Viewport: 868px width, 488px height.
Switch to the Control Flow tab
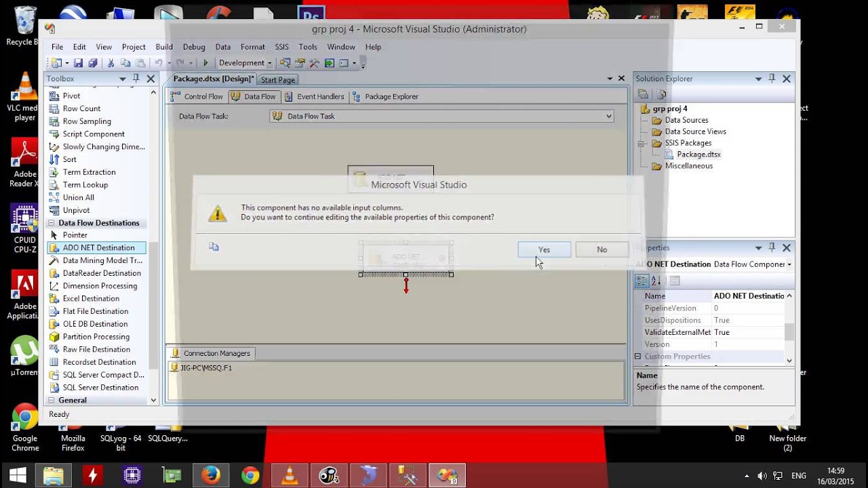[197, 96]
